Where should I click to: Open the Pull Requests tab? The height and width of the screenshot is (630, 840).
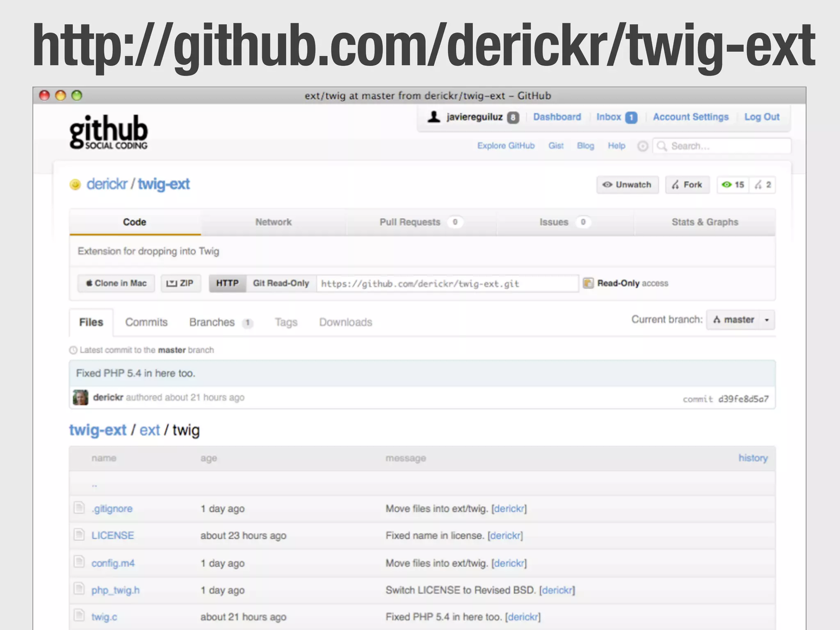coord(421,222)
